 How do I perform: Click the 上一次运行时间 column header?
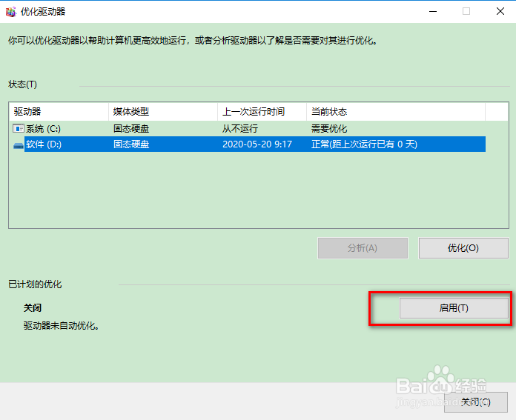(x=262, y=112)
